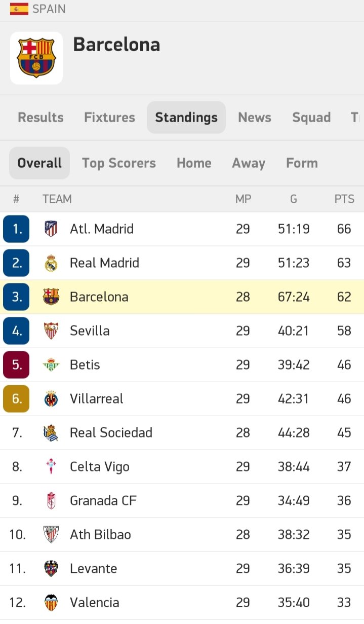Switch to the Results tab
The height and width of the screenshot is (624, 364).
click(41, 118)
